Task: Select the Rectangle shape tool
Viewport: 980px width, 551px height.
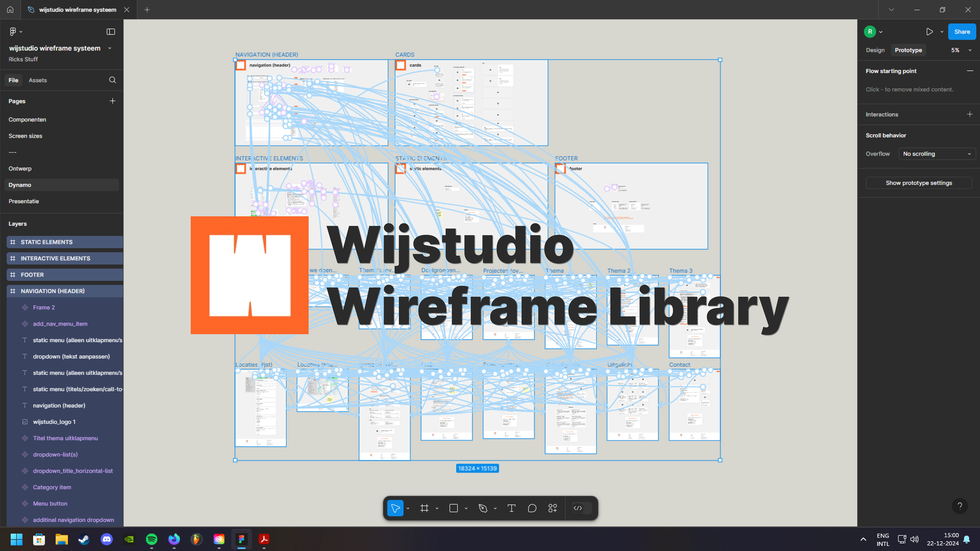Action: [454, 508]
